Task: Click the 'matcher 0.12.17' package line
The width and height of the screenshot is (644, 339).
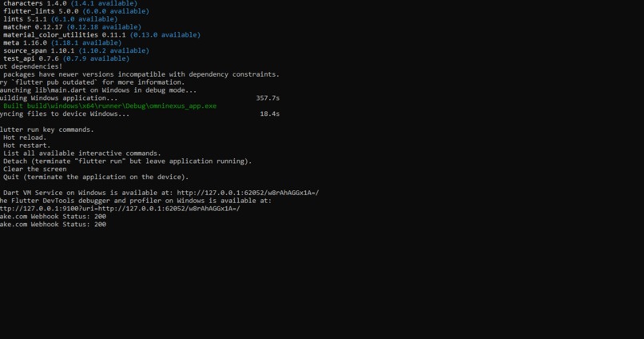Action: [x=72, y=27]
